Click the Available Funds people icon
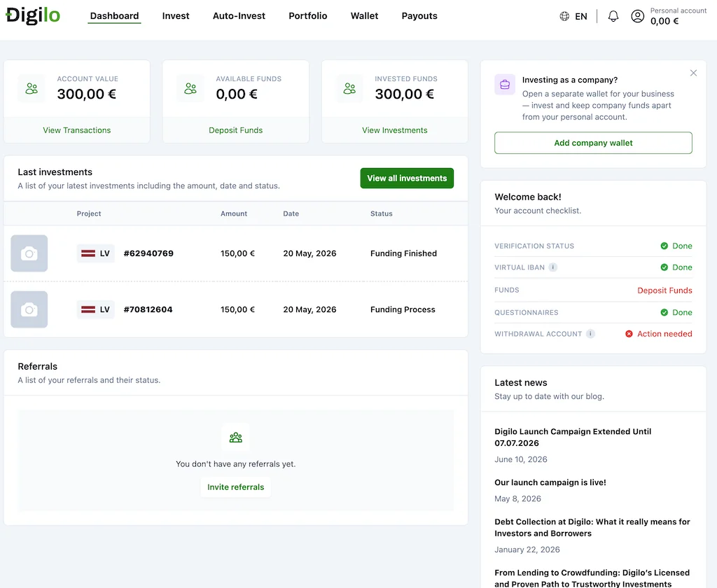This screenshot has height=588, width=717. tap(190, 88)
